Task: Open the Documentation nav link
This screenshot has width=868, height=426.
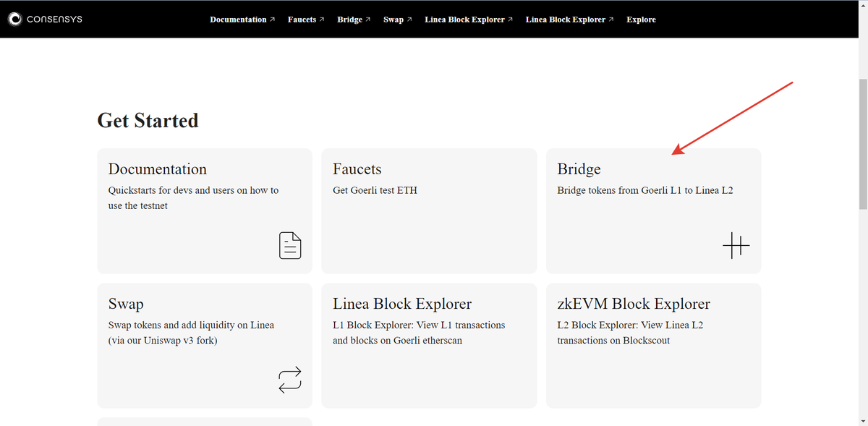Action: (x=242, y=20)
